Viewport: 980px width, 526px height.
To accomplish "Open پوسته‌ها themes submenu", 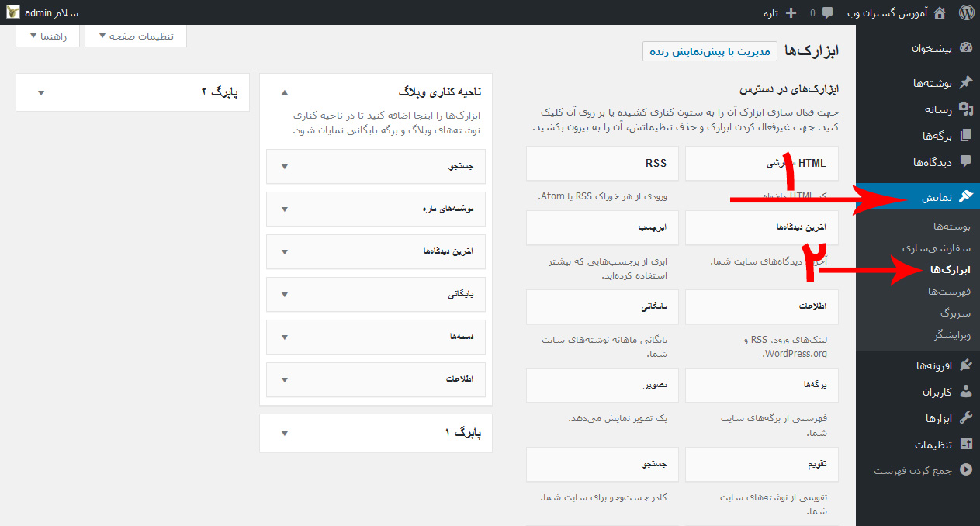I will coord(952,226).
